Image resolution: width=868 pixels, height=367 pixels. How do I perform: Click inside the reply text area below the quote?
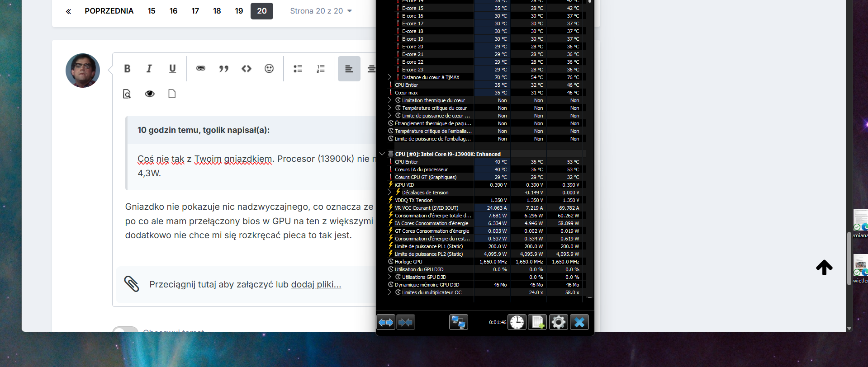(249, 221)
